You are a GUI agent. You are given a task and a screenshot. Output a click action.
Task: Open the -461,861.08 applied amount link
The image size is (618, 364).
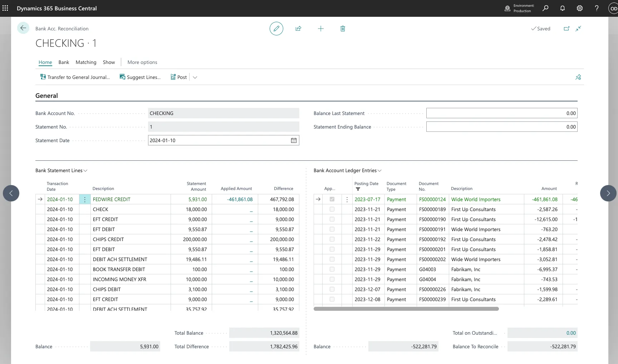coord(240,199)
